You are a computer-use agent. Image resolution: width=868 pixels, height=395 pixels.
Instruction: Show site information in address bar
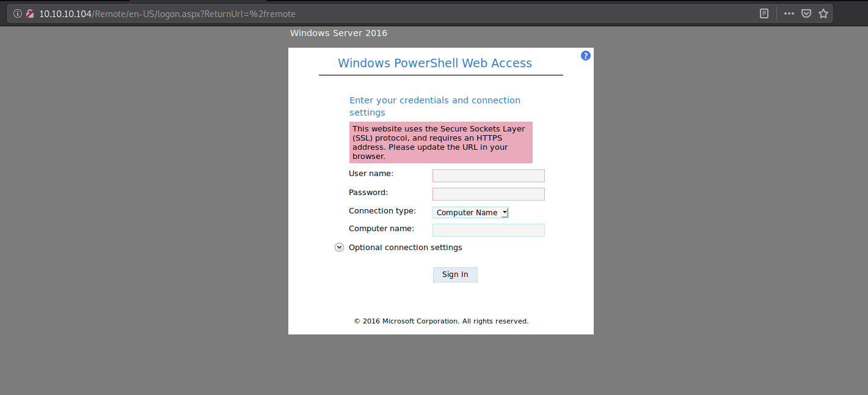point(18,13)
